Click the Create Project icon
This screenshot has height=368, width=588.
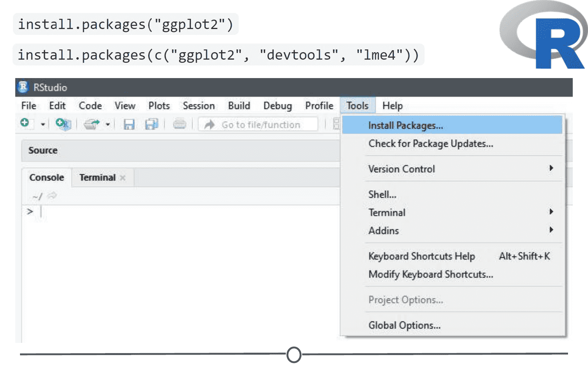click(63, 124)
